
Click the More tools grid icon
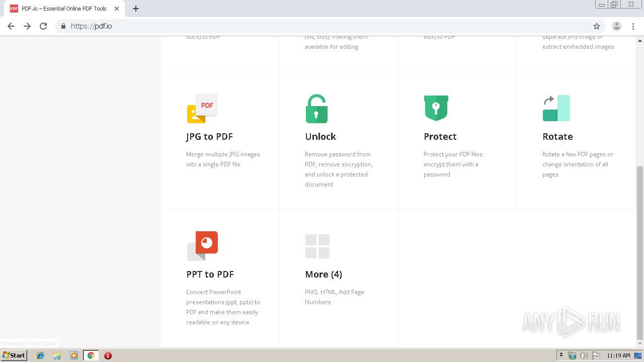point(317,246)
